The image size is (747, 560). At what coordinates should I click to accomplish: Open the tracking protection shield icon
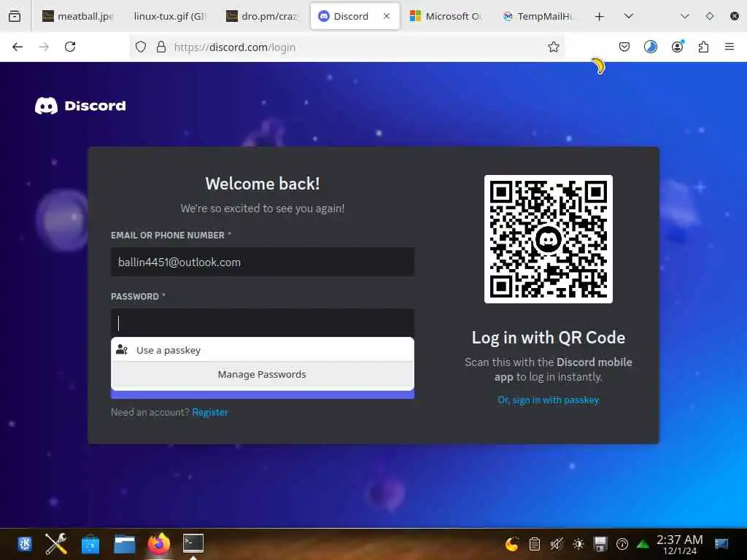[141, 47]
